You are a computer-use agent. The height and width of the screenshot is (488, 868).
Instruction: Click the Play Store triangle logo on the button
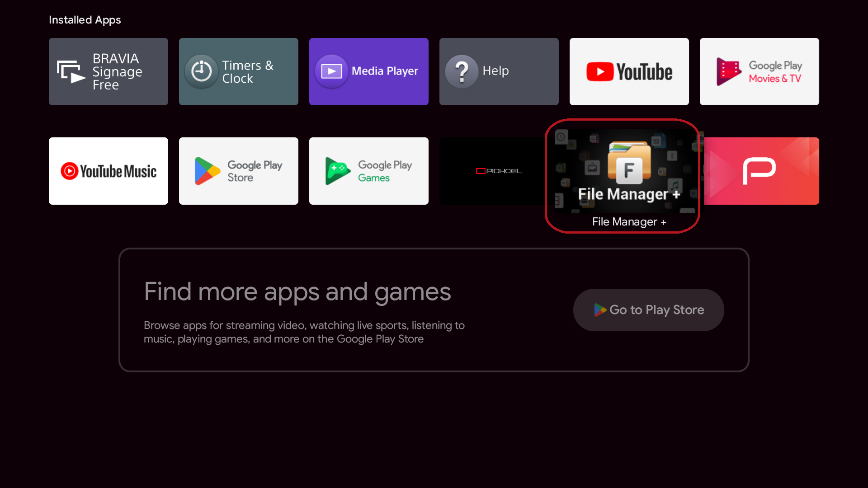(601, 310)
